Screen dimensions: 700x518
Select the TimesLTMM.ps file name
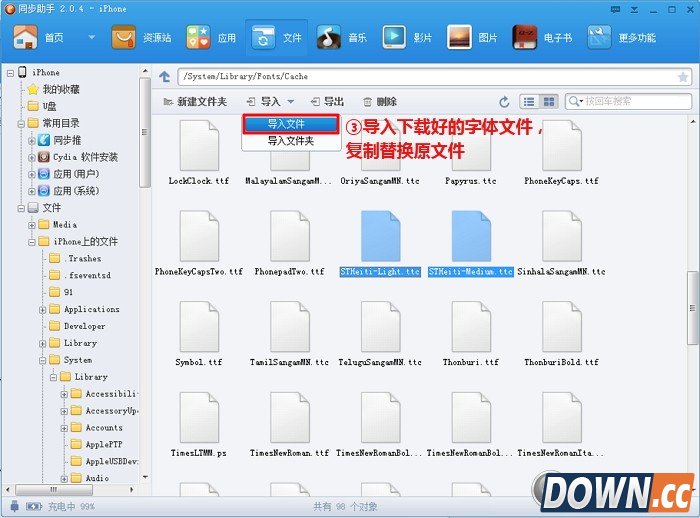(x=199, y=453)
